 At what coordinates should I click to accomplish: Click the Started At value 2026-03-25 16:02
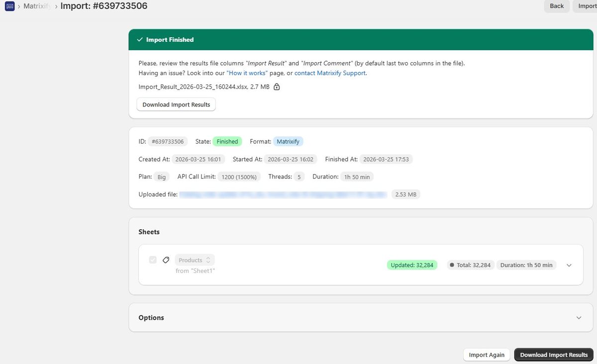pos(291,160)
